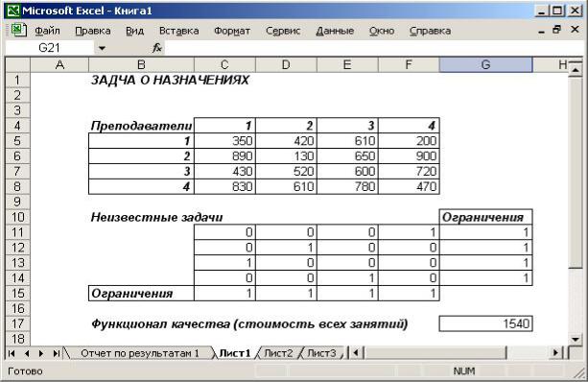Select column G header
This screenshot has width=588, height=382.
tap(485, 64)
